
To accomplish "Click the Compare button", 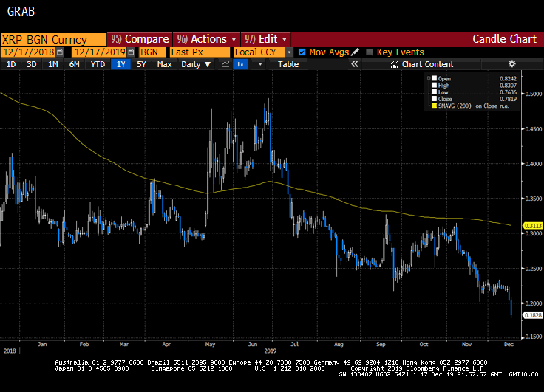I will pos(140,39).
